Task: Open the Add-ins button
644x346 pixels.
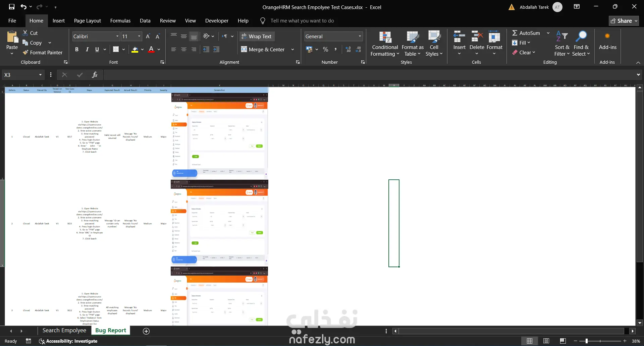Action: pyautogui.click(x=607, y=41)
